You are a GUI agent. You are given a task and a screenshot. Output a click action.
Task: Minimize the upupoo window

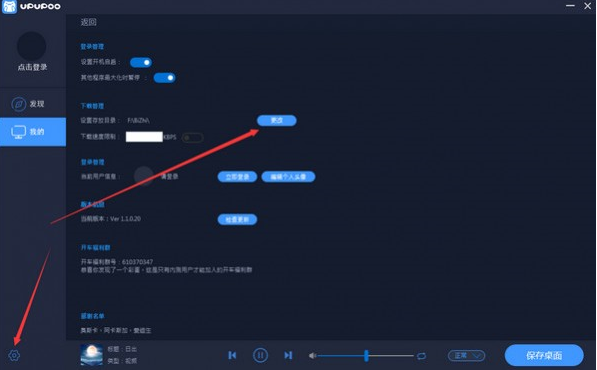570,6
